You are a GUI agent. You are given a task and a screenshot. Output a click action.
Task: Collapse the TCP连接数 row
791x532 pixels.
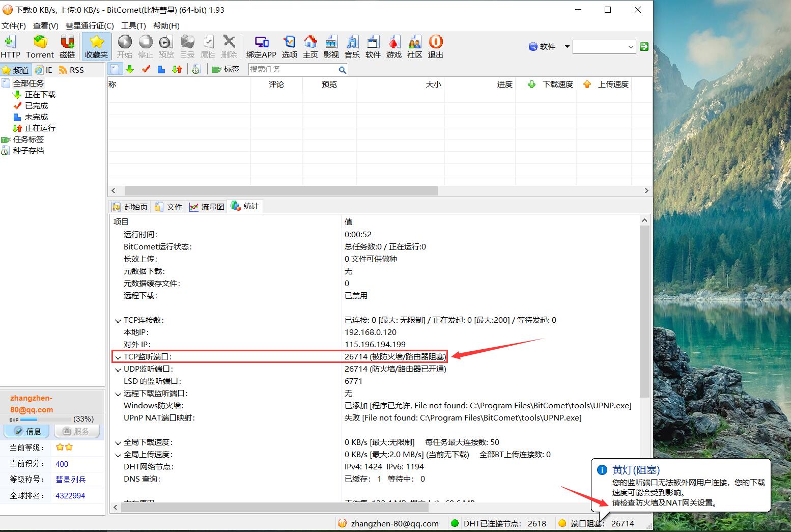point(118,321)
